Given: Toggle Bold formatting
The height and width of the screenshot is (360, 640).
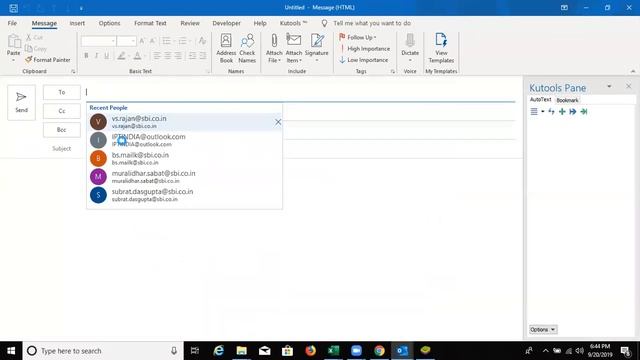Looking at the screenshot, I should (x=86, y=56).
